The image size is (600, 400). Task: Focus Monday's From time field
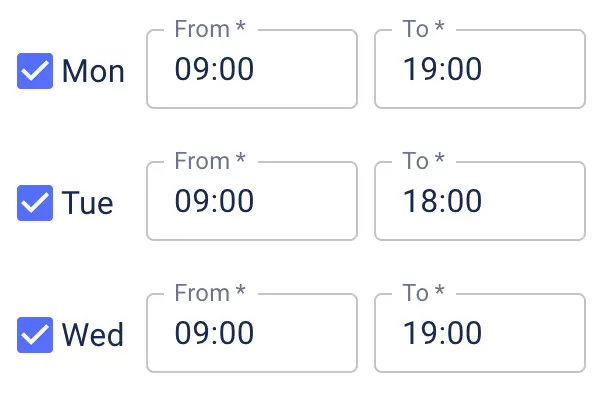(x=251, y=70)
